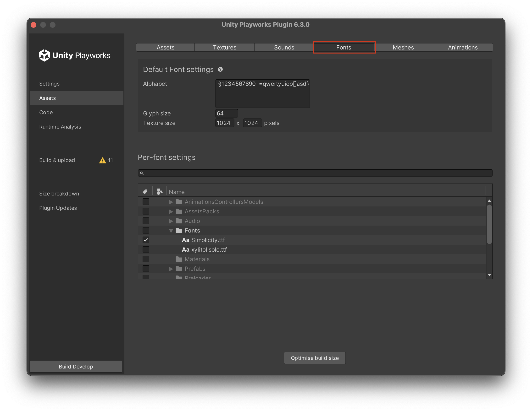Select the Simplicity.ttf row name
Screen dimensions: 532x411
click(208, 240)
